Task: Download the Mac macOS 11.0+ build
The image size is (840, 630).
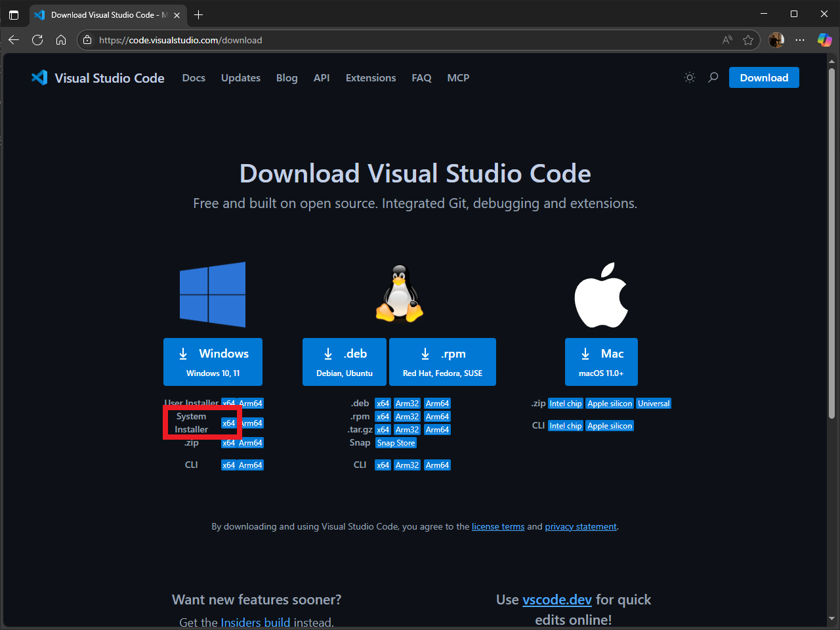Action: pyautogui.click(x=601, y=362)
